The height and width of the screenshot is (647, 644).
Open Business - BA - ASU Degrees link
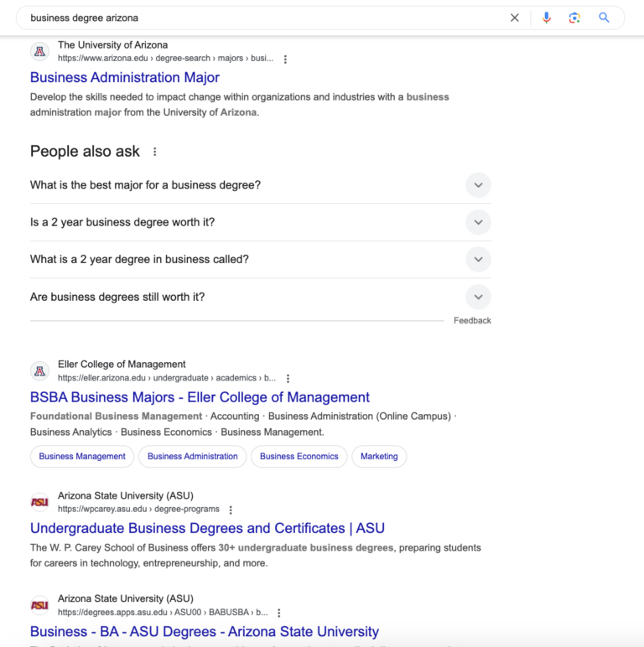[205, 631]
